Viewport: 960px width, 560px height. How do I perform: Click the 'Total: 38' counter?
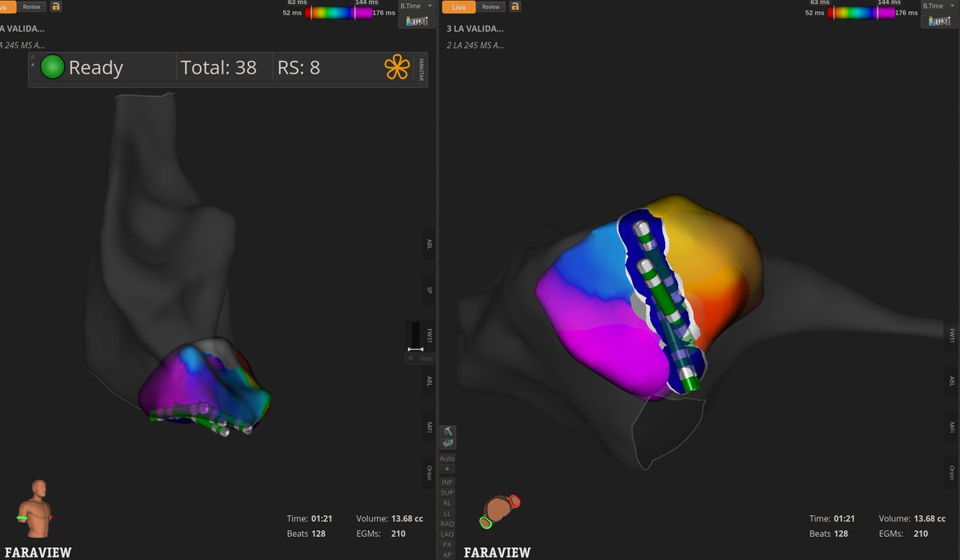tap(218, 68)
